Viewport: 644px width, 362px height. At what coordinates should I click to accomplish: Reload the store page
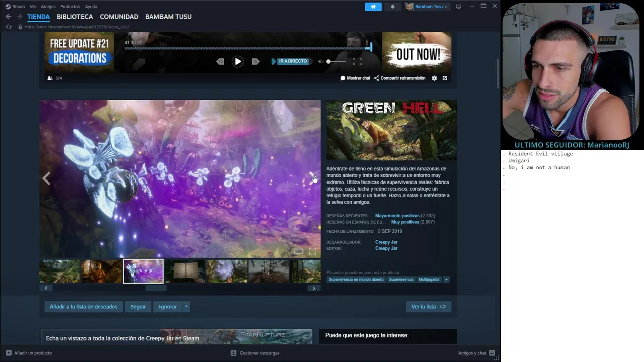pos(8,27)
